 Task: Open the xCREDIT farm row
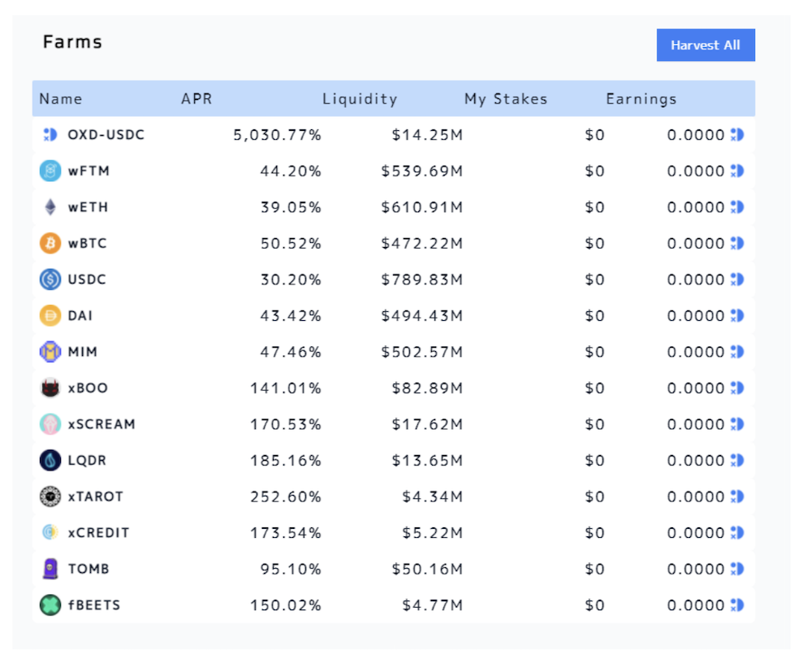tap(394, 532)
